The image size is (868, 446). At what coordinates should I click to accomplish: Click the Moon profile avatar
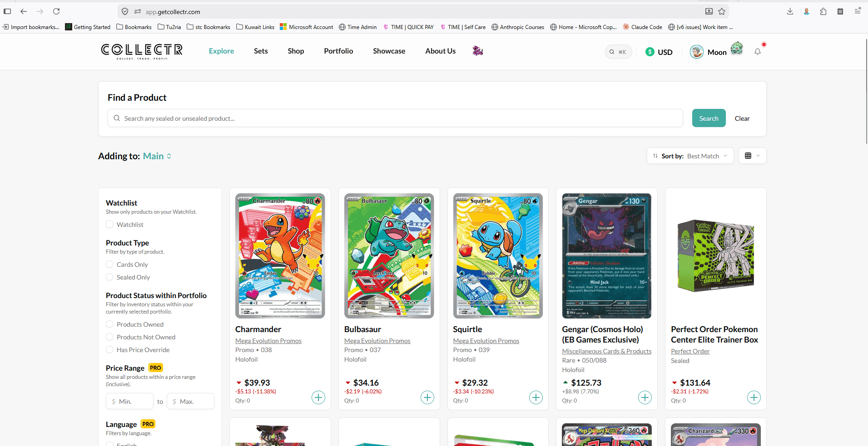pos(696,52)
